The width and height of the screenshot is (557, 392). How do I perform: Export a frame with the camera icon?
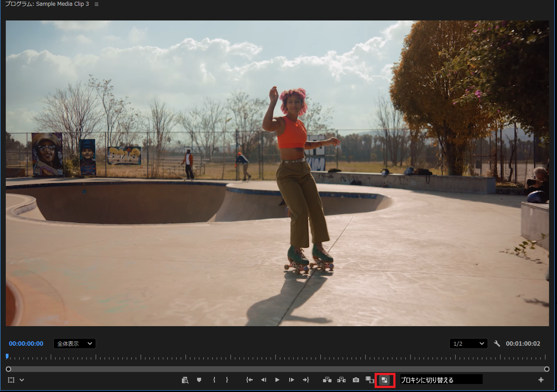point(355,380)
